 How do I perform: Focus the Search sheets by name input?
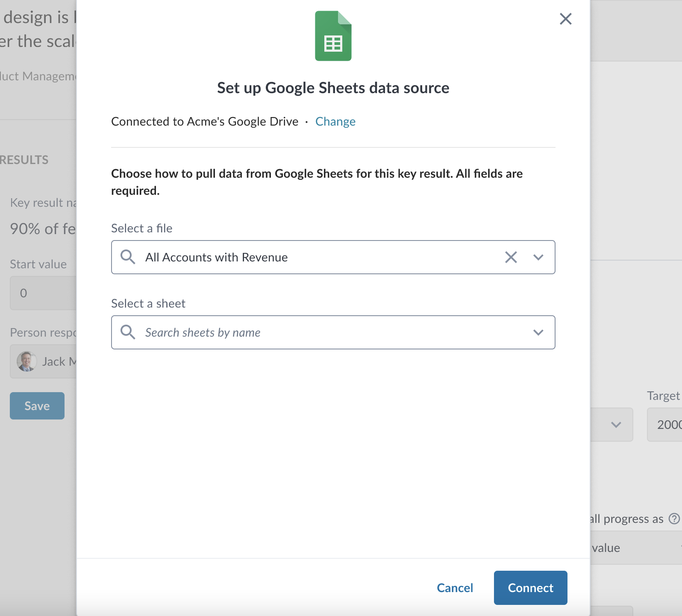pos(333,332)
